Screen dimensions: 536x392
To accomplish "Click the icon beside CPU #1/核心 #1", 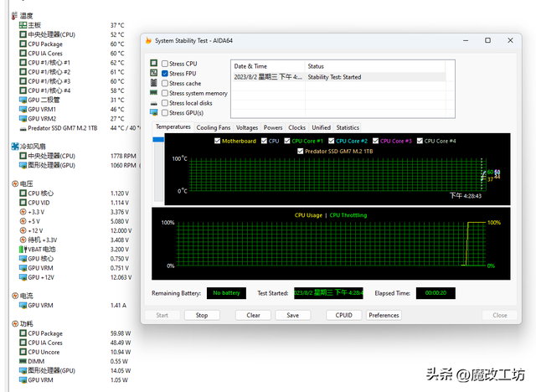I will [x=23, y=63].
